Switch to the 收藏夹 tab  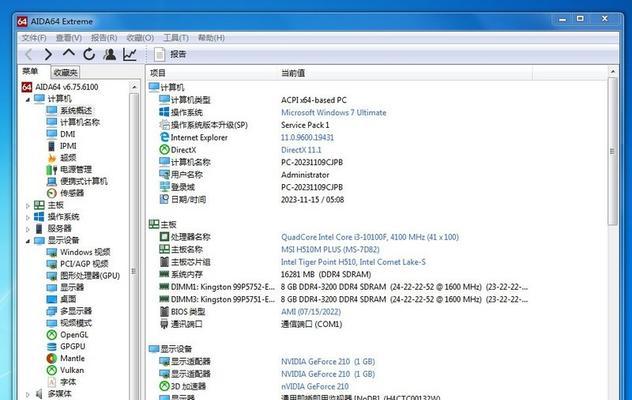(65, 72)
